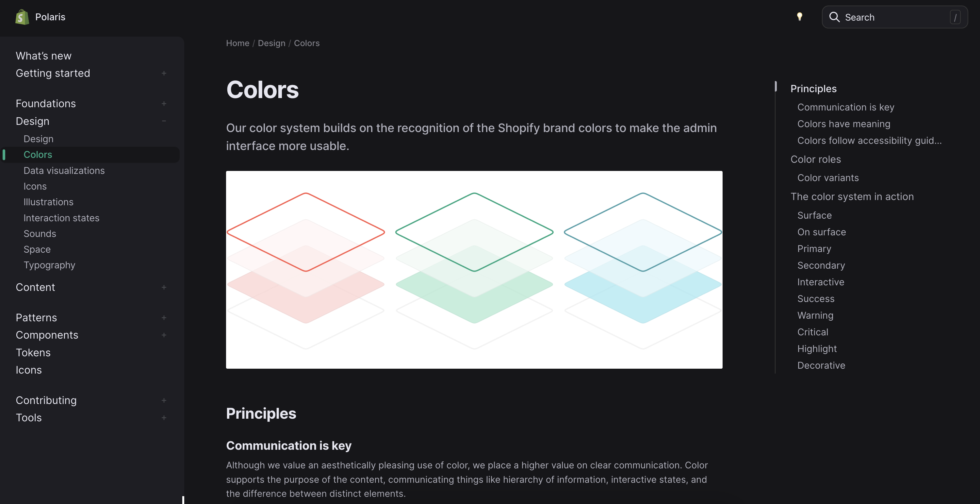
Task: Click the slash keyboard shortcut badge
Action: click(955, 17)
